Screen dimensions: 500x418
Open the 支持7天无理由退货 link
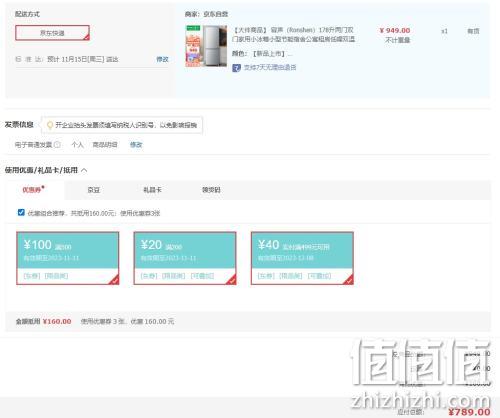(x=270, y=68)
